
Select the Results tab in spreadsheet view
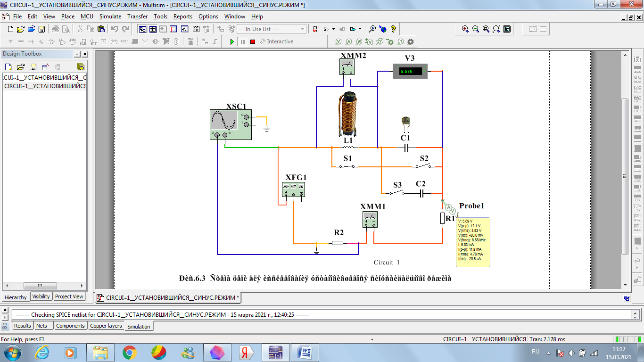click(x=22, y=326)
